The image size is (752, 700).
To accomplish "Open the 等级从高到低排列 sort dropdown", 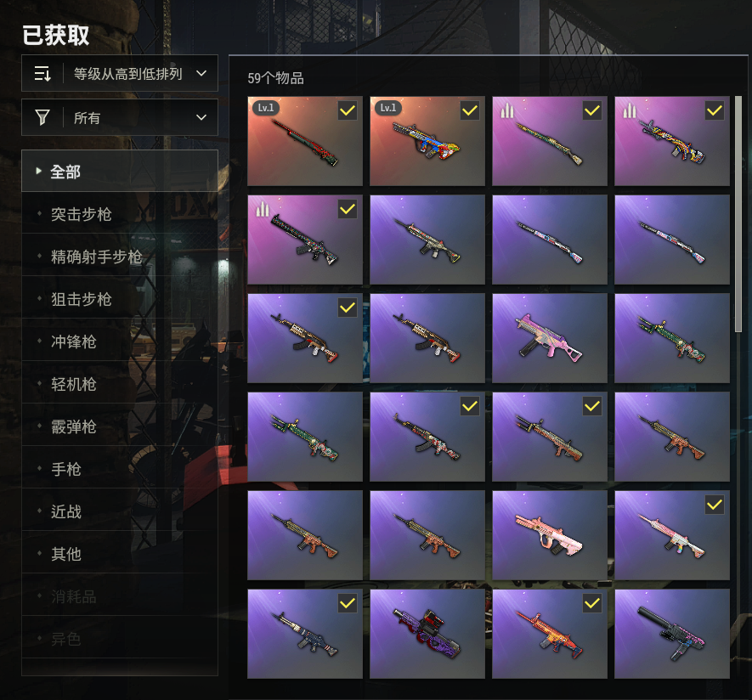I will pyautogui.click(x=120, y=73).
